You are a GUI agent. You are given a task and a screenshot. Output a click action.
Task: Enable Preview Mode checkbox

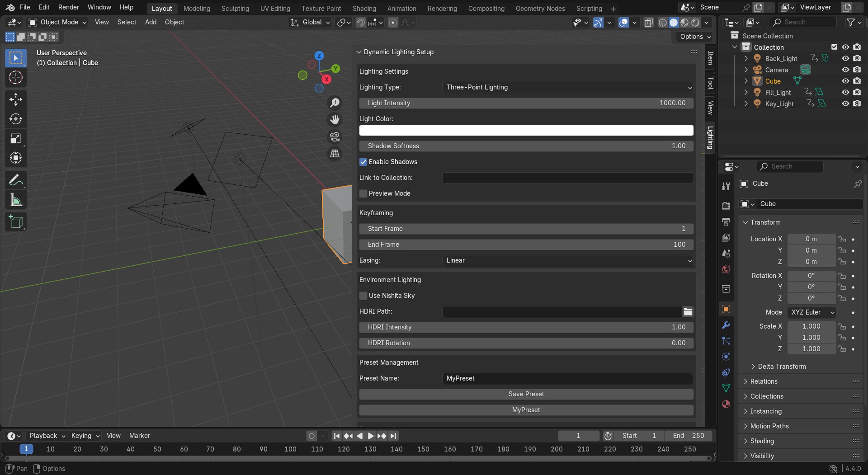pyautogui.click(x=363, y=193)
